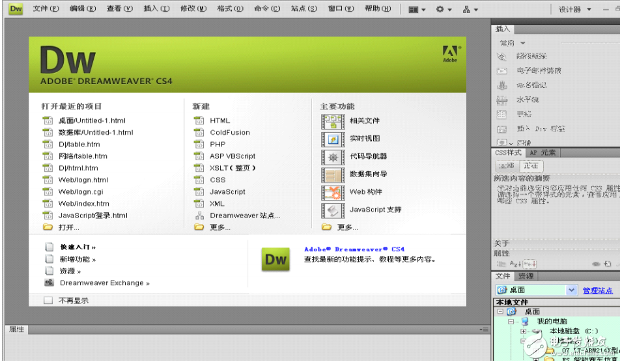
Task: Click the 管理站点 link
Action: tap(597, 290)
